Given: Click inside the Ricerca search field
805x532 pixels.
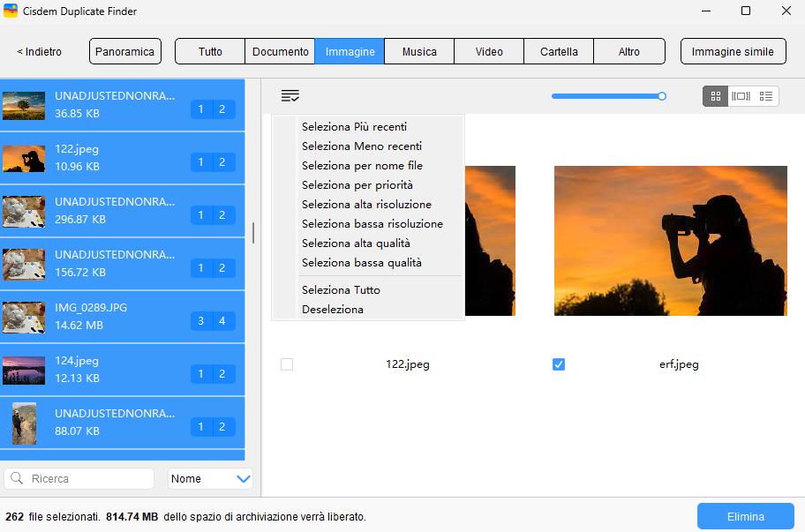Looking at the screenshot, I should click(x=79, y=478).
